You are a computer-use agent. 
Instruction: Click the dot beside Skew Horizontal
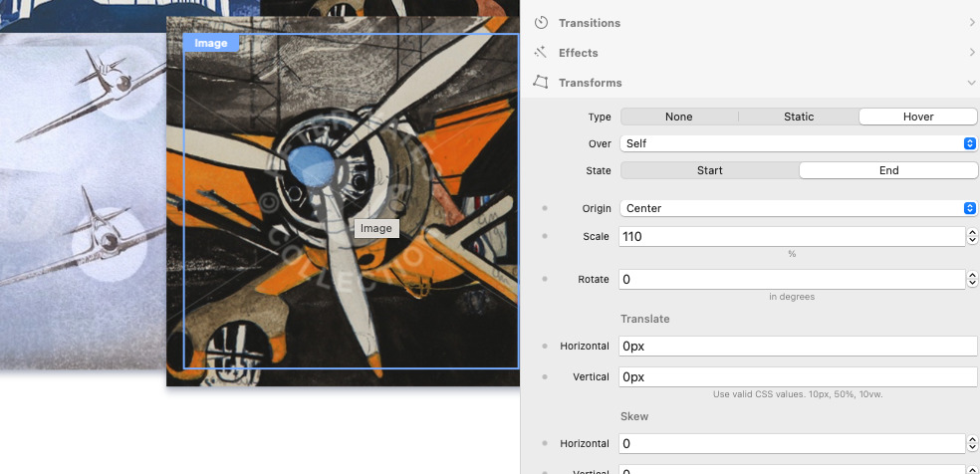click(545, 443)
